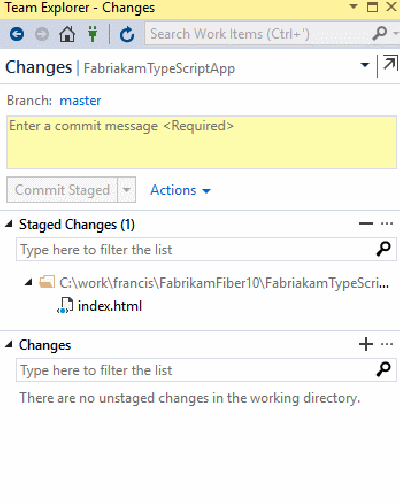The image size is (400, 503).
Task: Open the Commit Staged dropdown arrow
Action: click(x=127, y=190)
